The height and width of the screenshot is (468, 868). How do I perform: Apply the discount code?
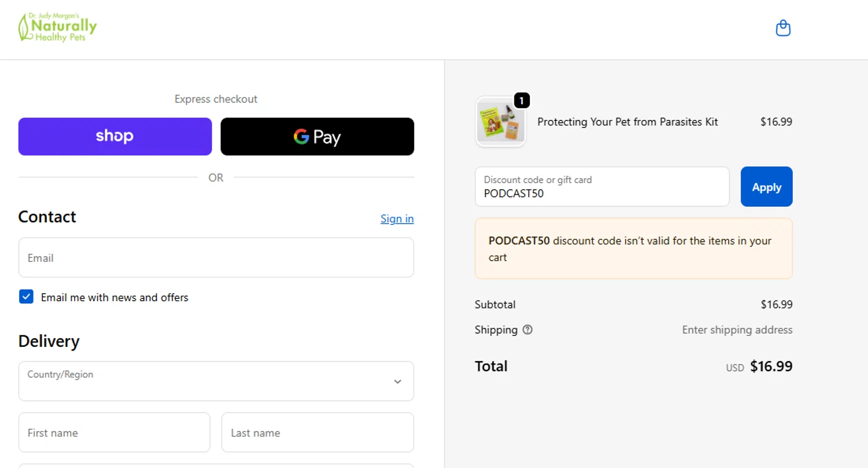point(767,187)
